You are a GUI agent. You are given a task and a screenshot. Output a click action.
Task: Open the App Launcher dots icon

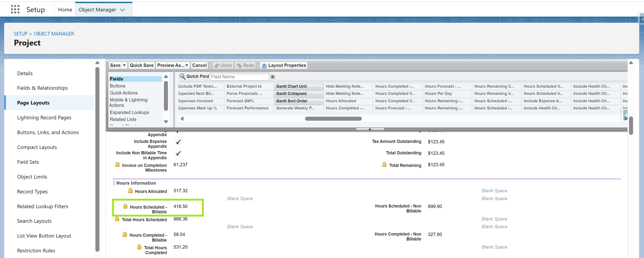click(15, 9)
